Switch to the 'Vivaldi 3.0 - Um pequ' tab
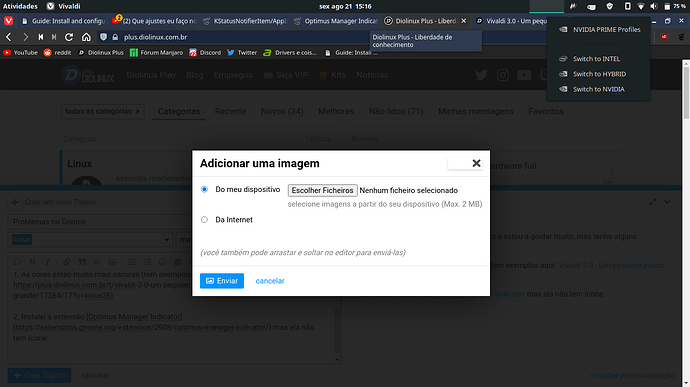The image size is (690, 387). (x=510, y=21)
